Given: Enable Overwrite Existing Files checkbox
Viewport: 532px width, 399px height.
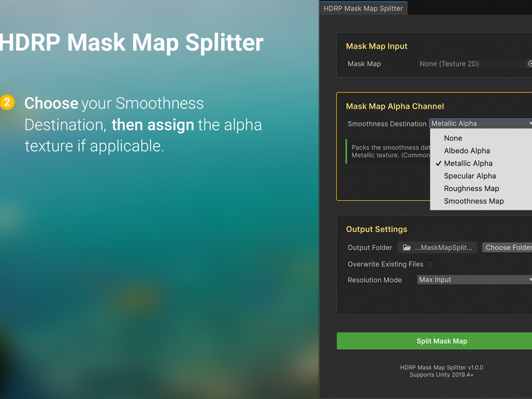Looking at the screenshot, I should 430,264.
